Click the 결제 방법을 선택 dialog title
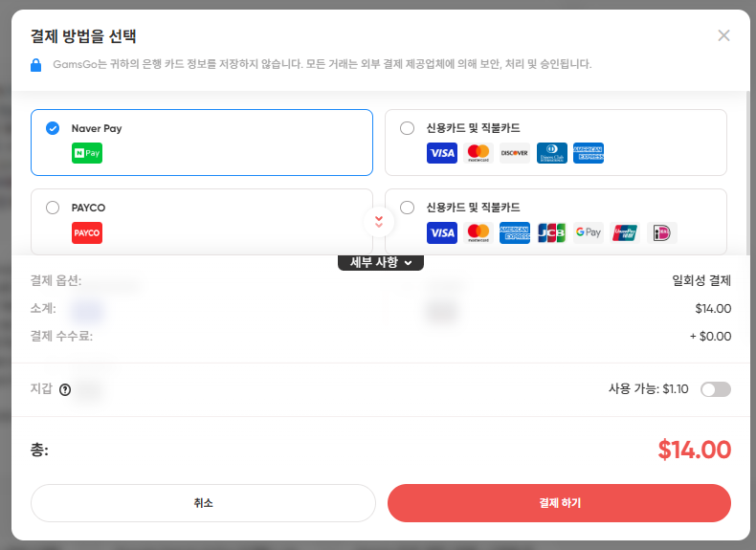756x550 pixels. tap(83, 36)
